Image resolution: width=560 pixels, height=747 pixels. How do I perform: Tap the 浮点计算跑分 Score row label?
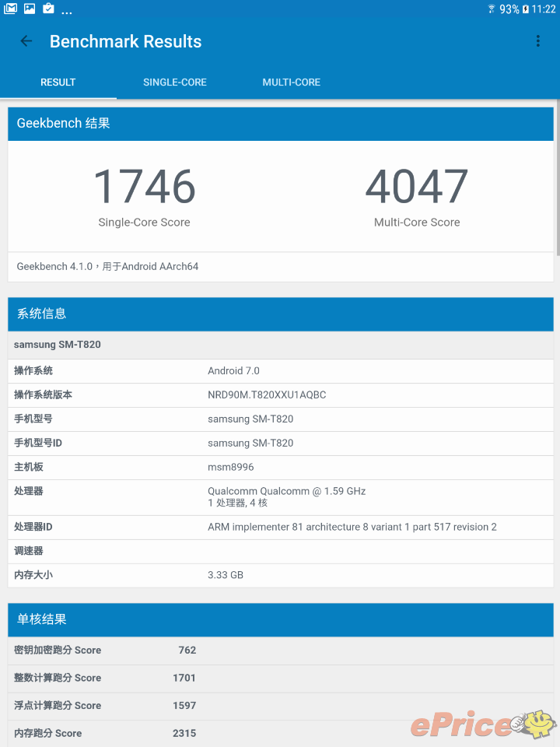coord(58,706)
